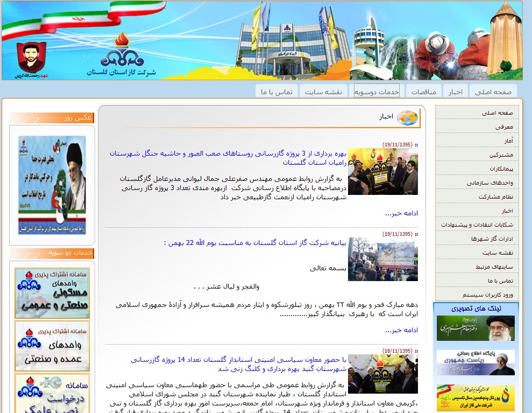
Task: Select معرفی in the sidebar menu
Action: 477,127
